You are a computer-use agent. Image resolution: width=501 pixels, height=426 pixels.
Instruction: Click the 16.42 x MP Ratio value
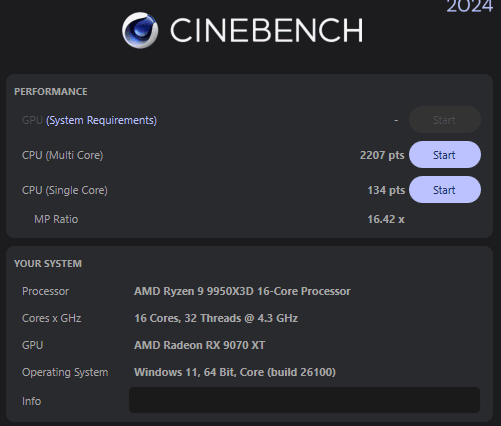tap(386, 219)
